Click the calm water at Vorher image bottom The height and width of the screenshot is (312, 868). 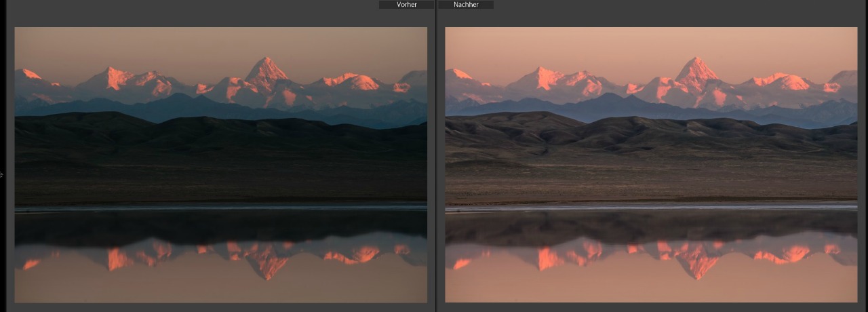pos(203,288)
